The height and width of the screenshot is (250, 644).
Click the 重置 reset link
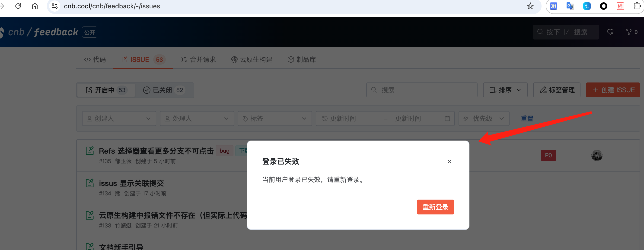tap(527, 118)
